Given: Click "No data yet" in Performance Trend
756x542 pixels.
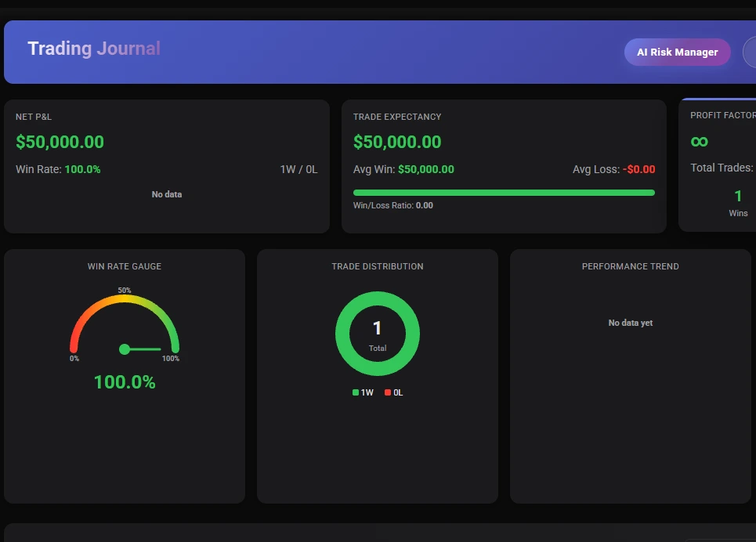Looking at the screenshot, I should click(630, 323).
